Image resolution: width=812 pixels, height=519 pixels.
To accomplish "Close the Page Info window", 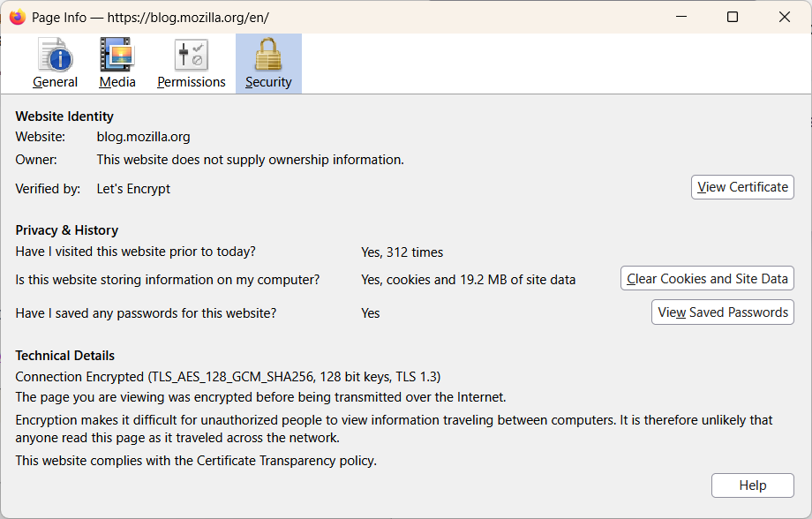I will click(784, 17).
